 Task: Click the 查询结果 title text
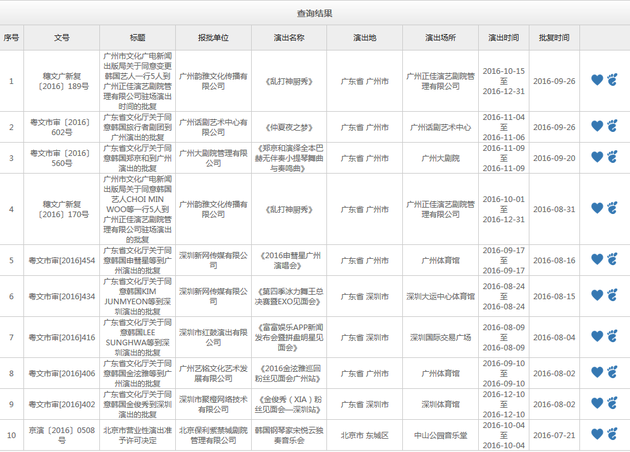(315, 13)
